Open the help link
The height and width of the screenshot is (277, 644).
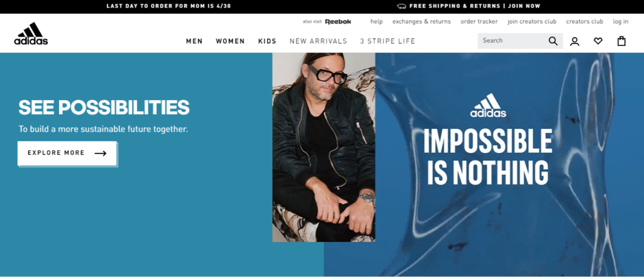click(376, 21)
